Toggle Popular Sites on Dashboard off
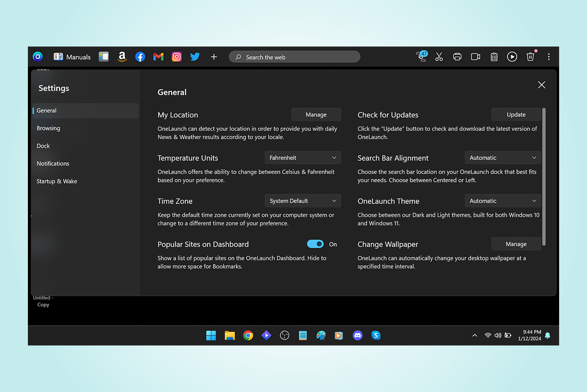This screenshot has width=587, height=392. click(x=315, y=244)
